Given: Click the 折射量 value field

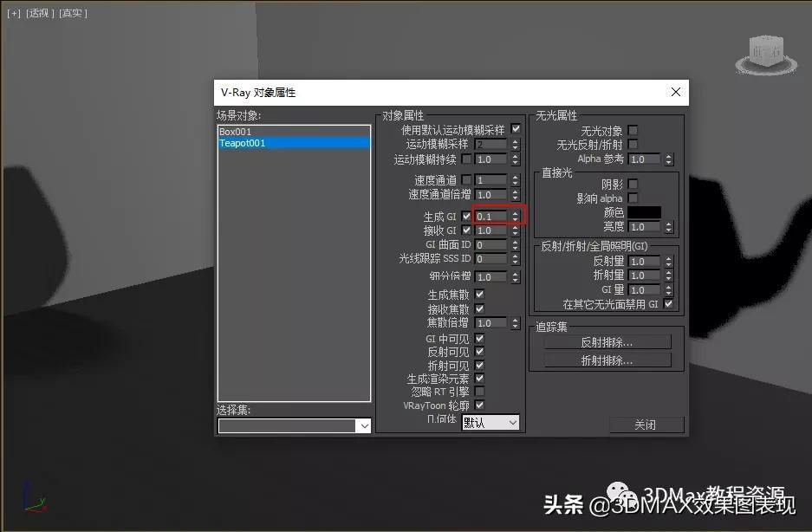Looking at the screenshot, I should tap(645, 276).
